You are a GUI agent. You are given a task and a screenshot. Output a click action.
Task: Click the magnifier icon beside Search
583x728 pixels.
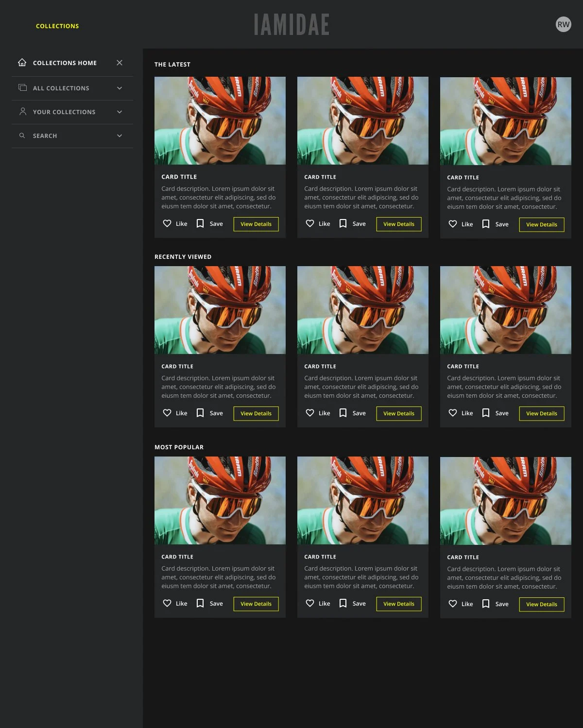pyautogui.click(x=22, y=135)
